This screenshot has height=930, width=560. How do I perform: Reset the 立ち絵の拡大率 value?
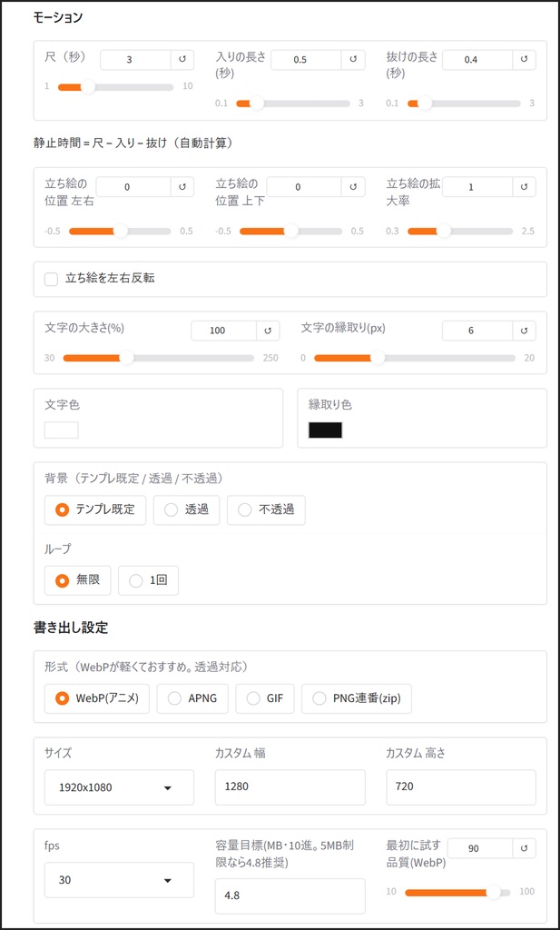tap(524, 187)
